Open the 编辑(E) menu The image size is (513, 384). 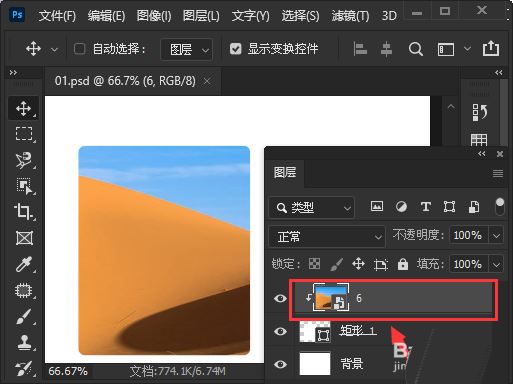pyautogui.click(x=106, y=16)
